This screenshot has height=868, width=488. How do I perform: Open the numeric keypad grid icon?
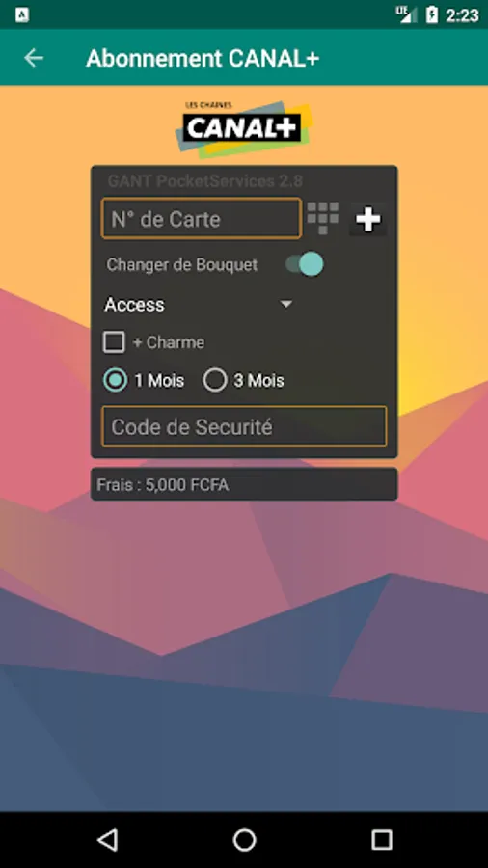(x=322, y=218)
